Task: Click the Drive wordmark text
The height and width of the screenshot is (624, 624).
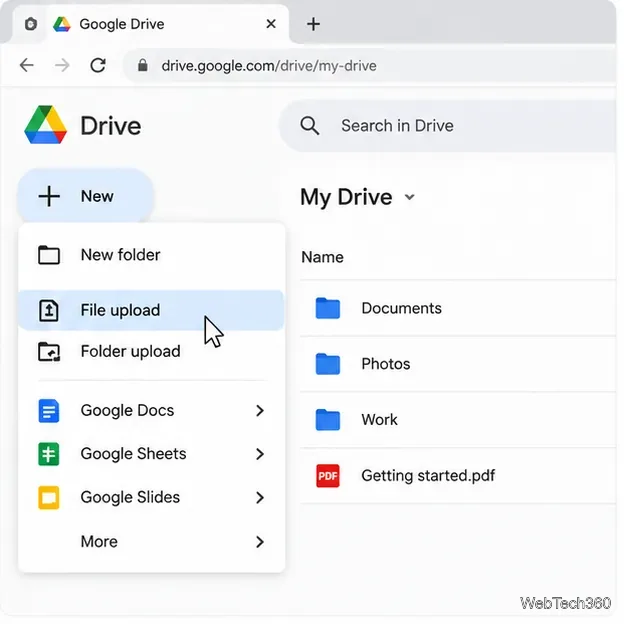Action: pyautogui.click(x=111, y=126)
